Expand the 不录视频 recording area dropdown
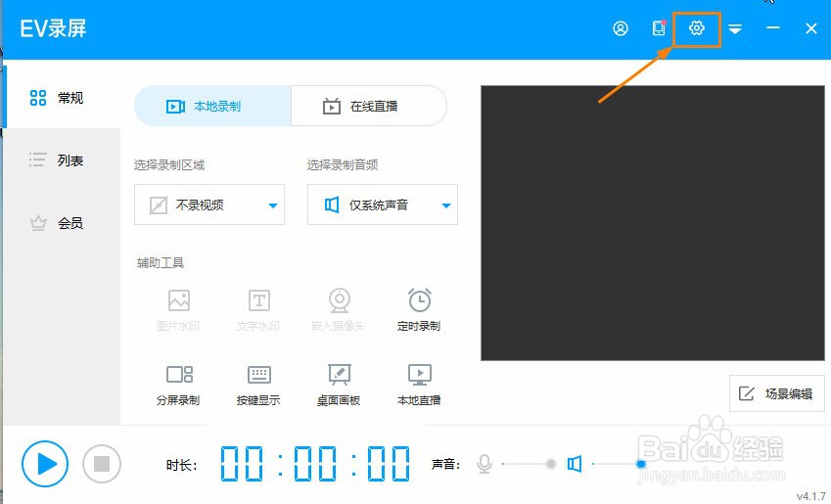 tap(209, 205)
